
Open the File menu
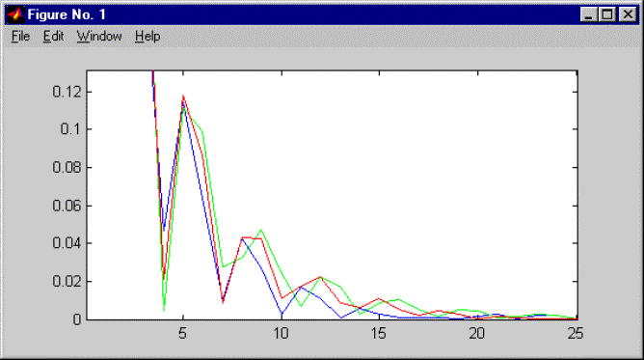(x=20, y=37)
